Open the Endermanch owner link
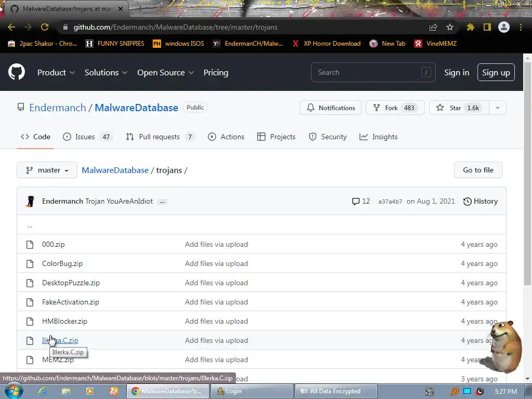The width and height of the screenshot is (532, 399). (58, 108)
